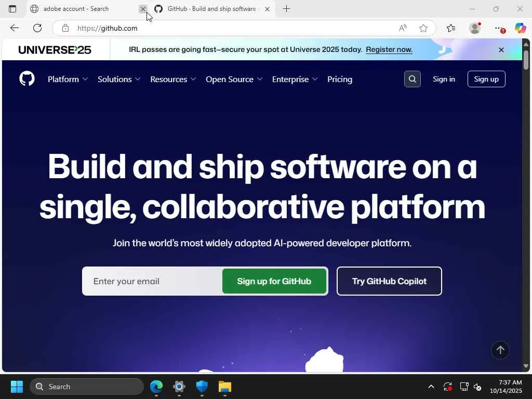Open the Edge profile avatar

pos(475,28)
